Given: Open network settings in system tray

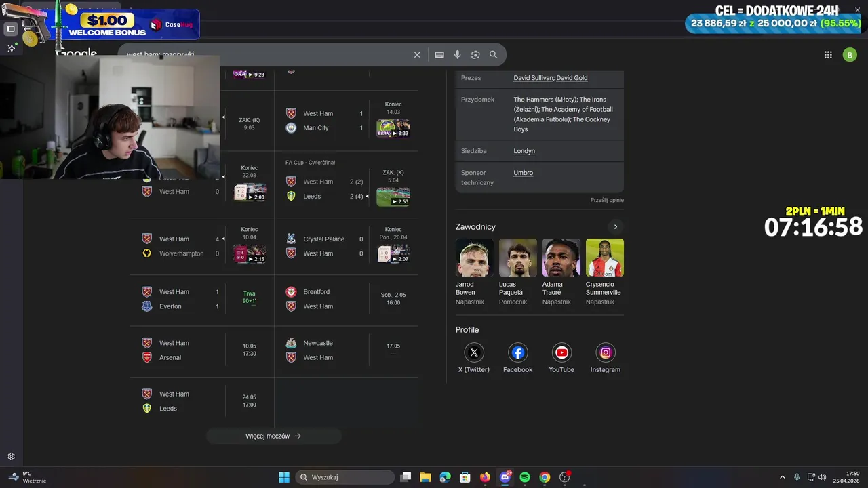Looking at the screenshot, I should pos(811,477).
